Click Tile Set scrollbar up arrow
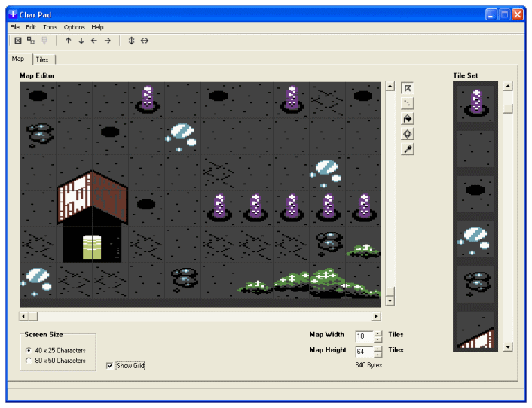 tap(508, 86)
